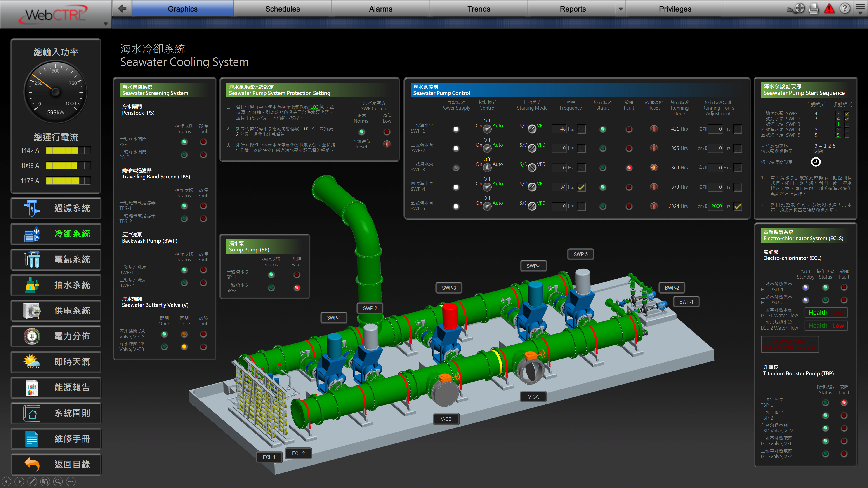Click the SWP-3 control mode rotary knob
Image resolution: width=868 pixels, height=488 pixels.
click(x=487, y=167)
